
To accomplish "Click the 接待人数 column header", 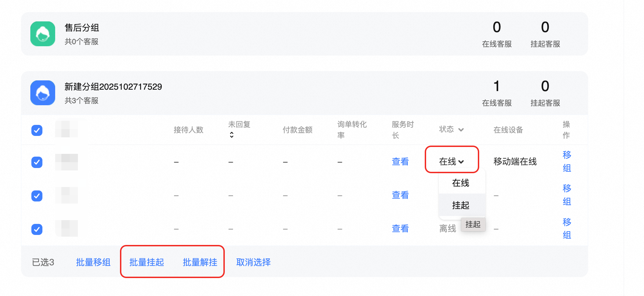I will click(189, 130).
